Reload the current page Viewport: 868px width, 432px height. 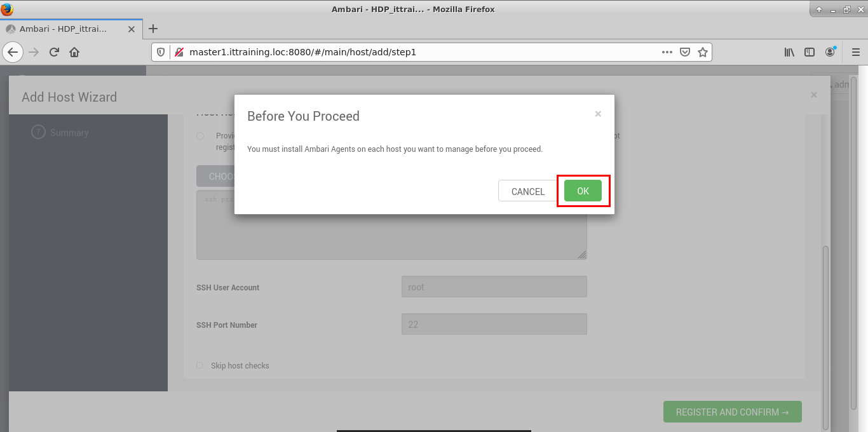pos(54,52)
